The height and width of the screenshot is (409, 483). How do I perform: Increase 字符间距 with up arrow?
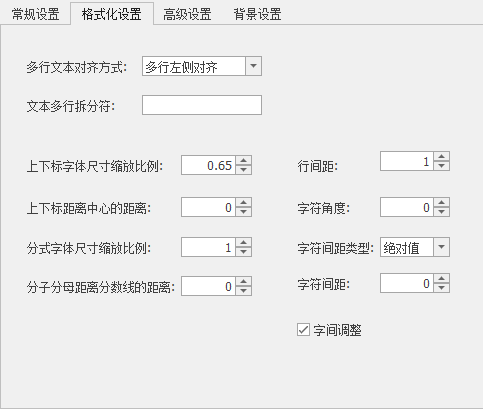point(442,279)
